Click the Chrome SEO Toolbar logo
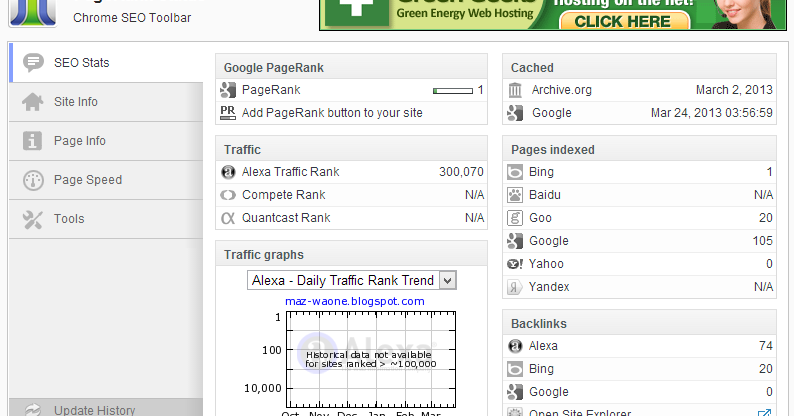The image size is (794, 416). tap(33, 13)
